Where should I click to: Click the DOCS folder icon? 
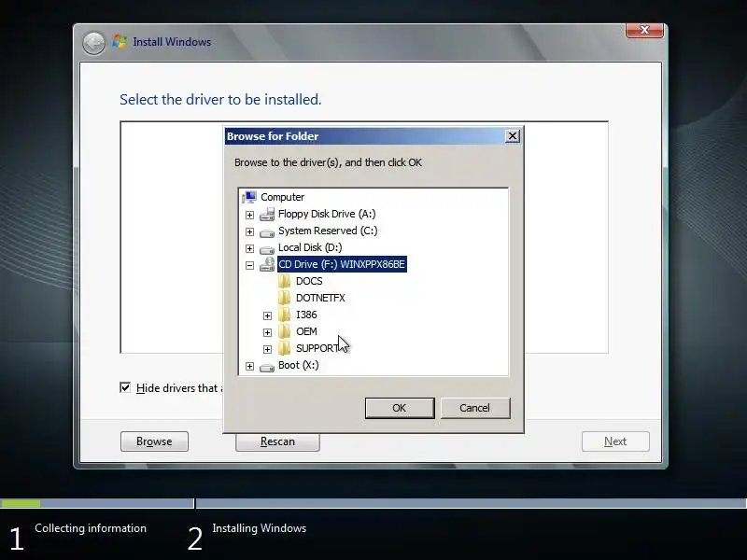(x=285, y=281)
